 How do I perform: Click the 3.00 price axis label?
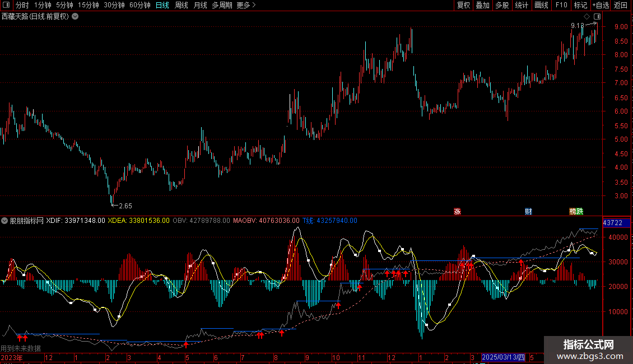(x=621, y=196)
